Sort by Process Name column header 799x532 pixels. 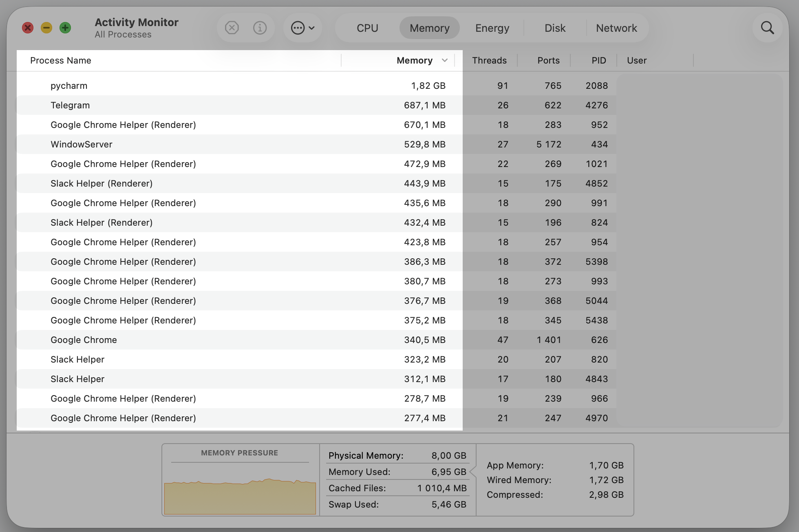(61, 60)
